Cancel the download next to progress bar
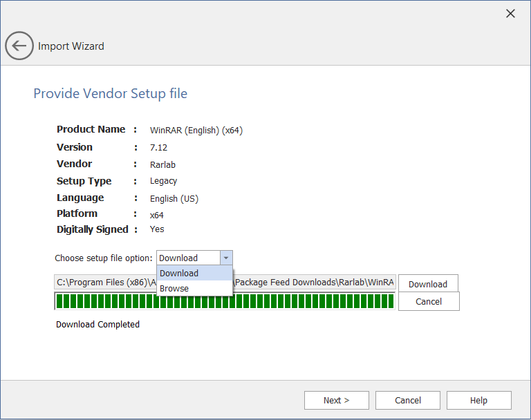531x420 pixels. point(429,301)
